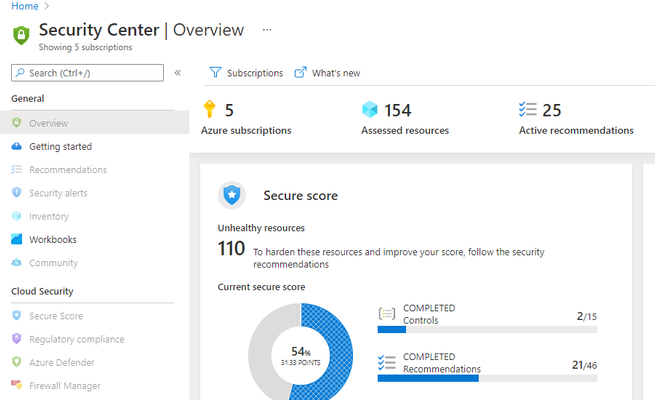This screenshot has height=400, width=655.
Task: Click the Secure score star shield icon
Action: [232, 195]
